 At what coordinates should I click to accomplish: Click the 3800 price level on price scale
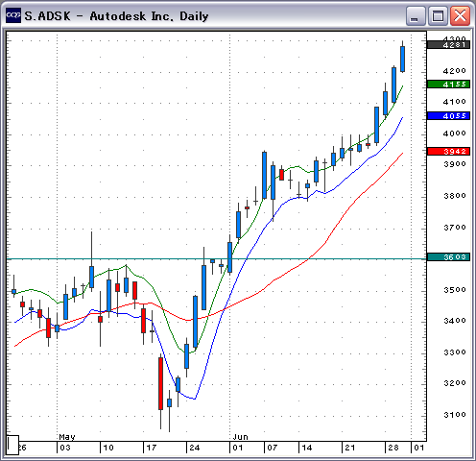coord(455,196)
